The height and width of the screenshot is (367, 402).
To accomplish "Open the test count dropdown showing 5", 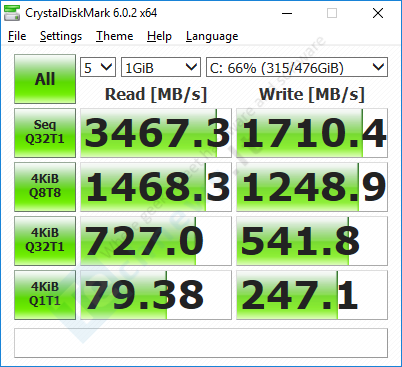I will pos(98,67).
